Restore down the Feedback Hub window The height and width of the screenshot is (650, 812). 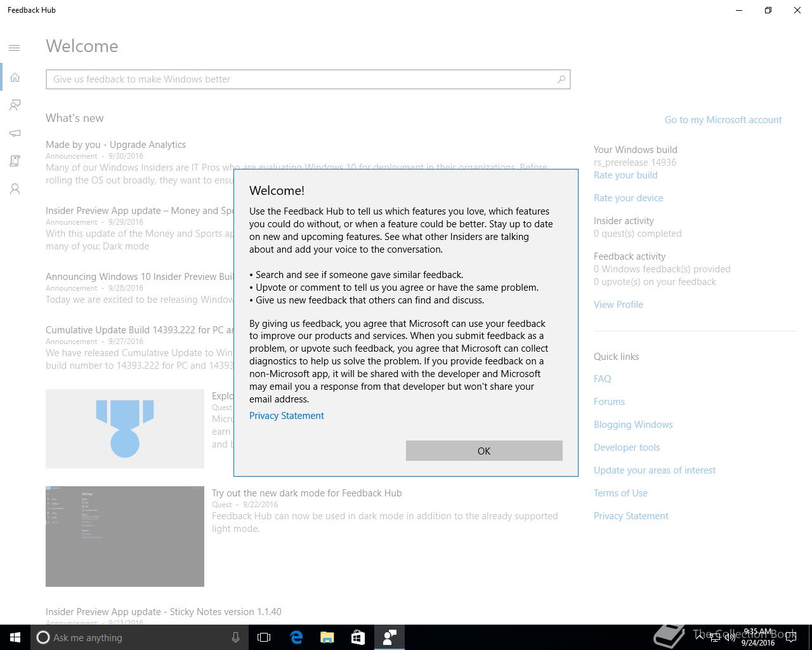pyautogui.click(x=768, y=10)
